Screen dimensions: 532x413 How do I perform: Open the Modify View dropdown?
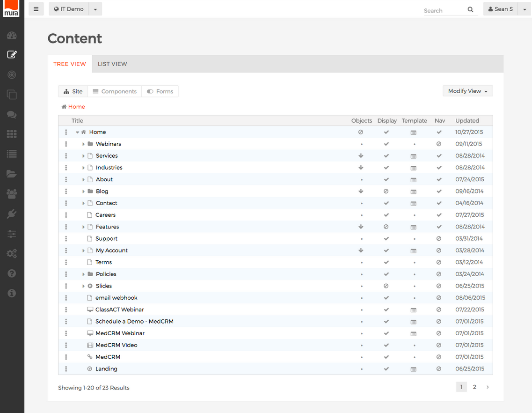[467, 91]
